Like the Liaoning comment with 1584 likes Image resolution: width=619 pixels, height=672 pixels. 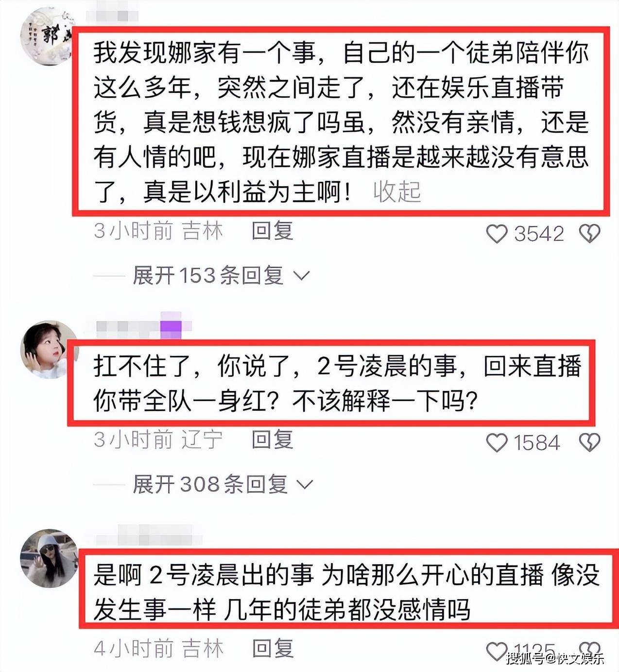[497, 442]
